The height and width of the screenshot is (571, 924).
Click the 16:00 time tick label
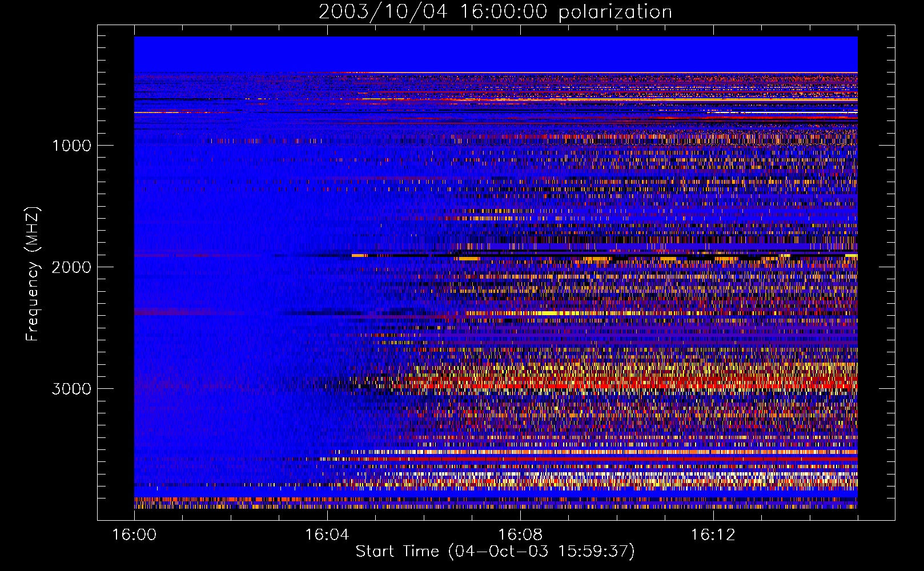point(134,535)
